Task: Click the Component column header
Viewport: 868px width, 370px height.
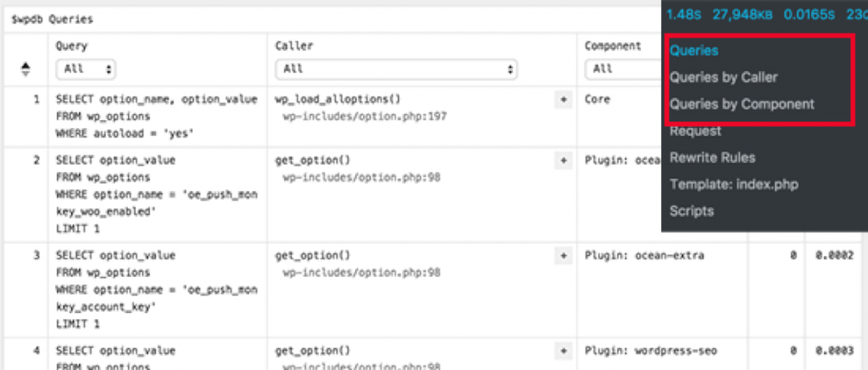Action: tap(613, 47)
